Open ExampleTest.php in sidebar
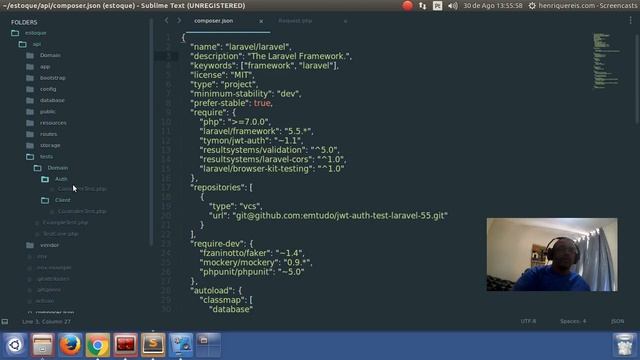Image resolution: width=640 pixels, height=360 pixels. pos(65,222)
